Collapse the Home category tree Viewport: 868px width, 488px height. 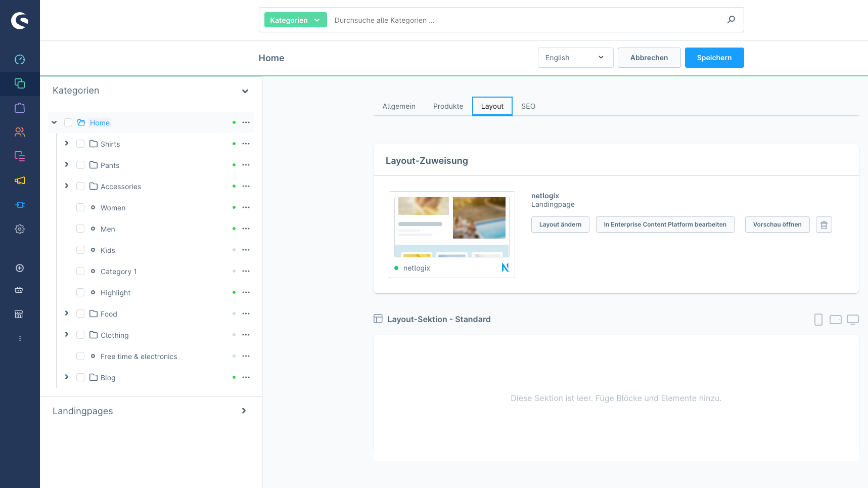click(54, 122)
